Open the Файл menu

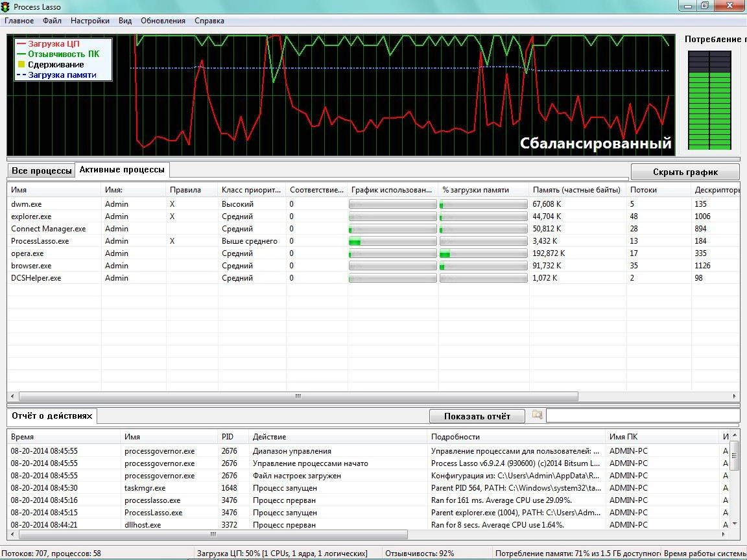tap(52, 21)
